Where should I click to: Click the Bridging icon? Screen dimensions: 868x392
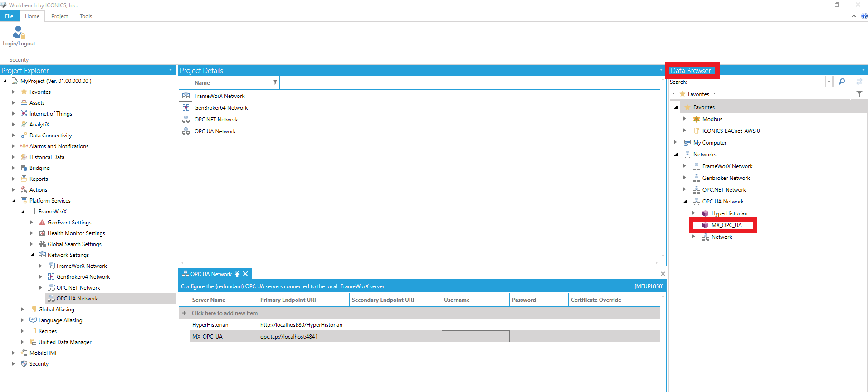[x=24, y=168]
